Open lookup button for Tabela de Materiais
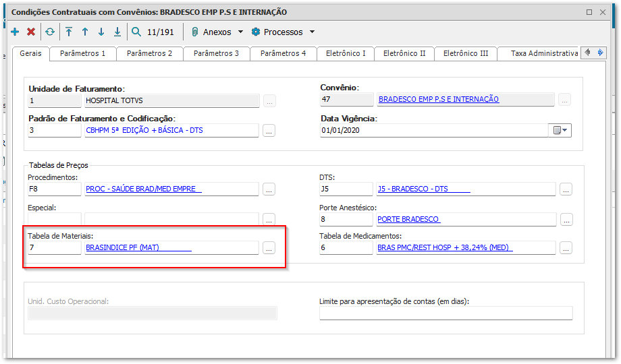This screenshot has height=364, width=621. 269,248
